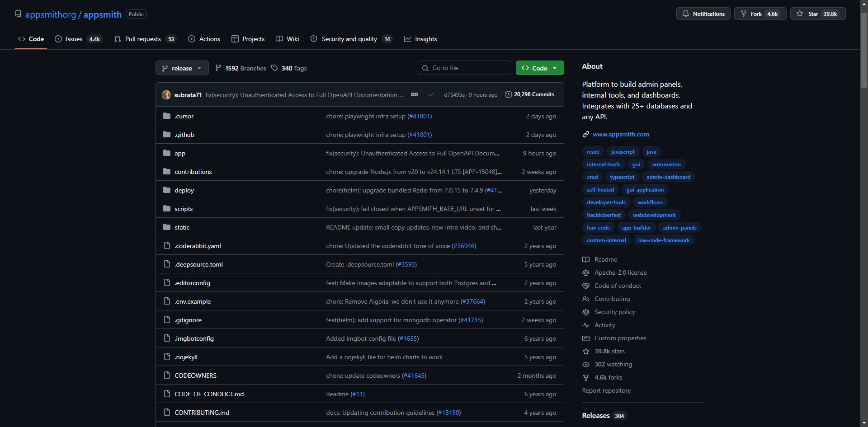This screenshot has width=868, height=427.
Task: Click the clock icon beside 20,298 Commits
Action: click(509, 94)
